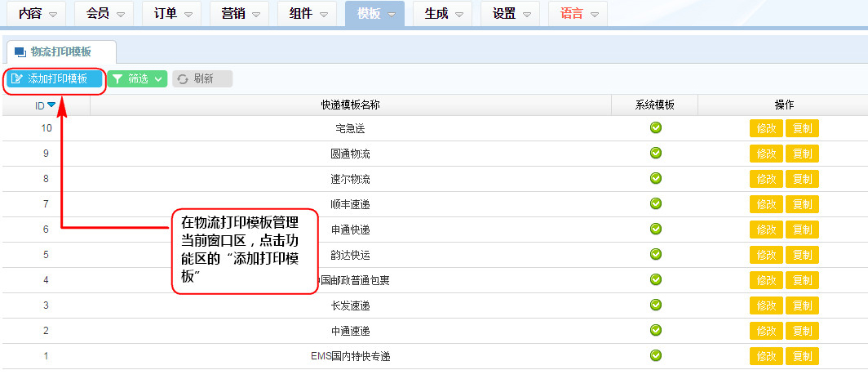
Task: Toggle system template status for 韵达快运
Action: pyautogui.click(x=655, y=254)
